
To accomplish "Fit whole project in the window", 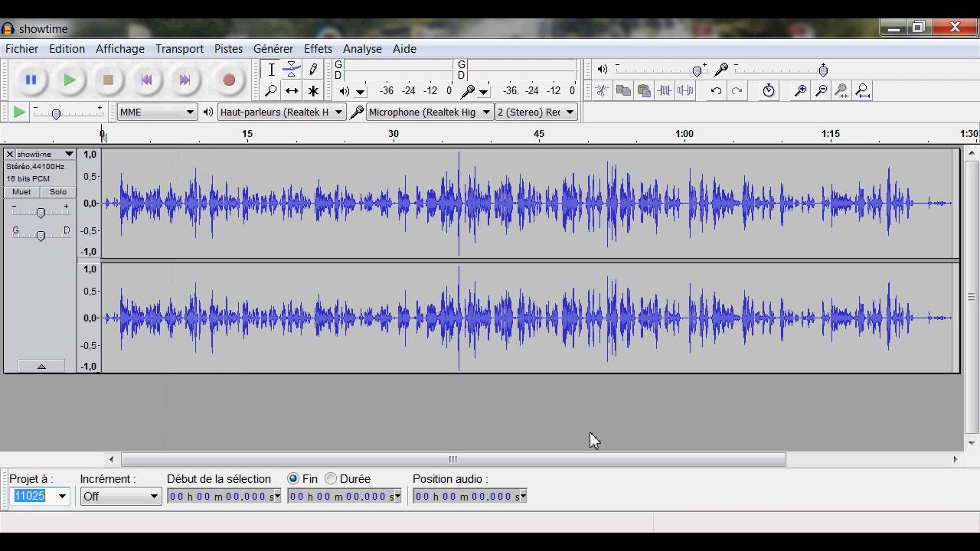I will click(x=863, y=91).
